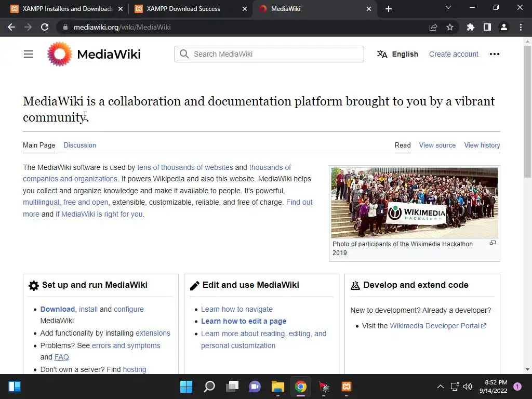Click the bold Download link
Screen dimensions: 532x399
pos(57,309)
